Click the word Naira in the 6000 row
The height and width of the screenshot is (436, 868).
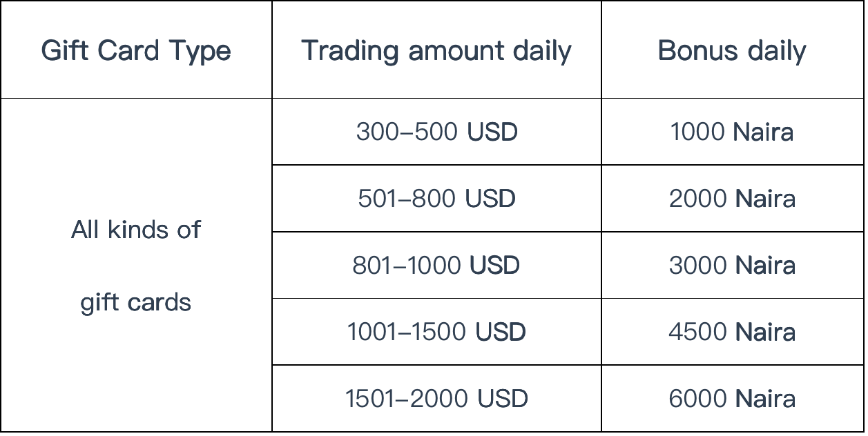point(765,399)
